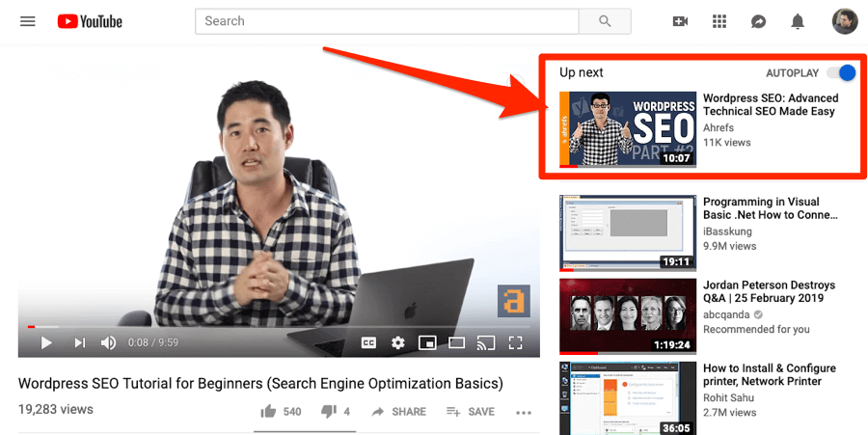The image size is (868, 435).
Task: Open the messages share icon
Action: pos(758,21)
